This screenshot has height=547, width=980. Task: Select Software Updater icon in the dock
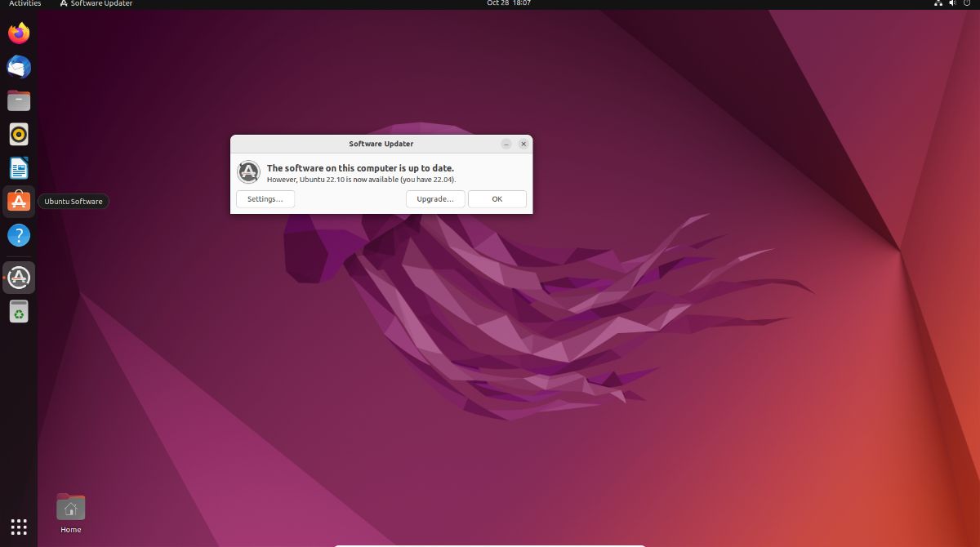click(x=19, y=278)
